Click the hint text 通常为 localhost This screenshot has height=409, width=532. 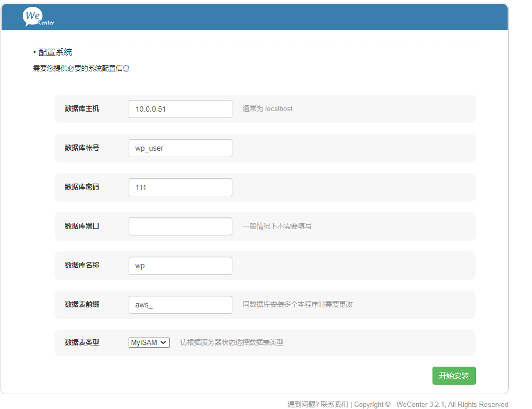[x=267, y=109]
